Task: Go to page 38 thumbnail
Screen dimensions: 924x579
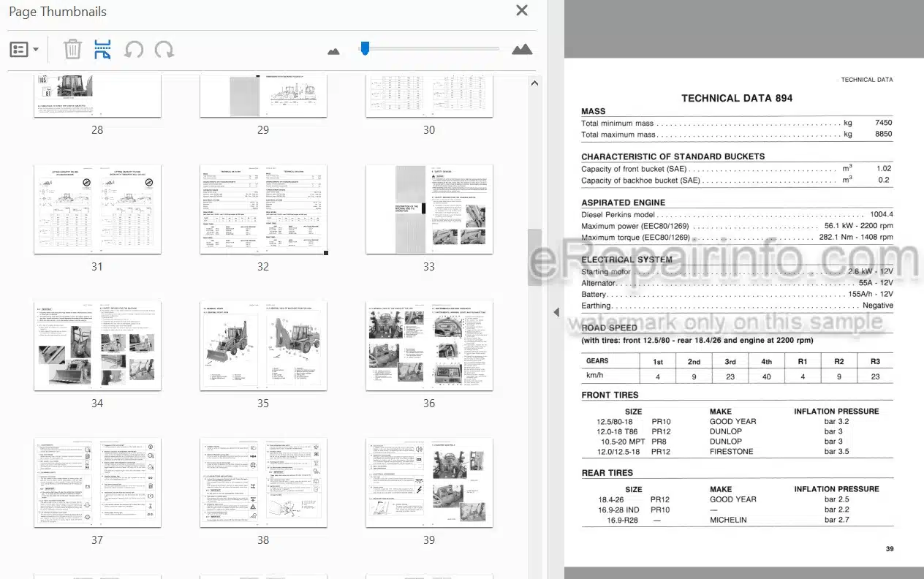Action: click(x=263, y=482)
